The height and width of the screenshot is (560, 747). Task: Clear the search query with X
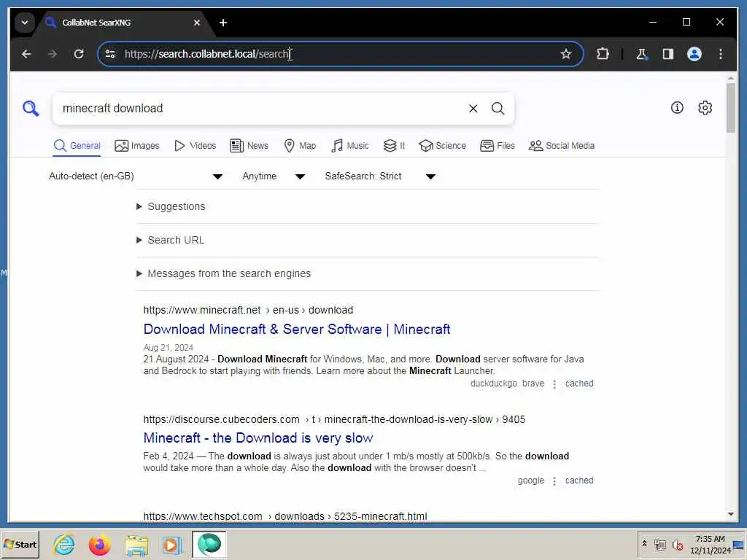coord(473,109)
